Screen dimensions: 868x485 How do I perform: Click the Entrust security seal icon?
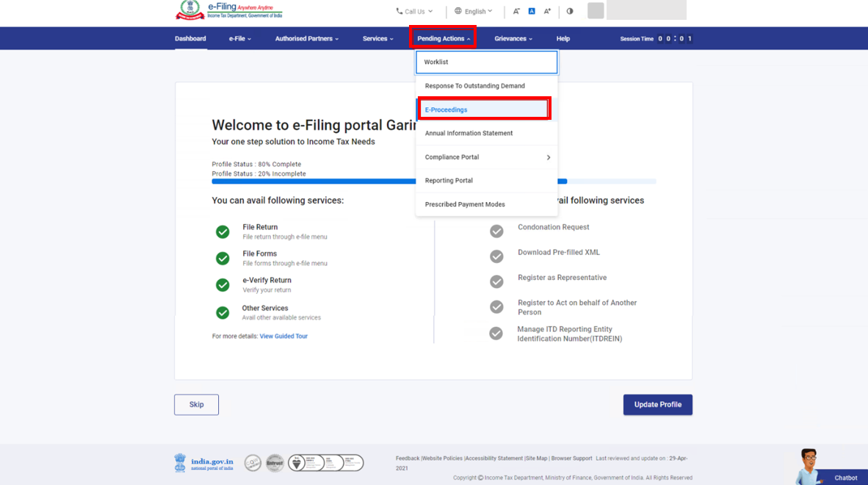[x=275, y=463]
